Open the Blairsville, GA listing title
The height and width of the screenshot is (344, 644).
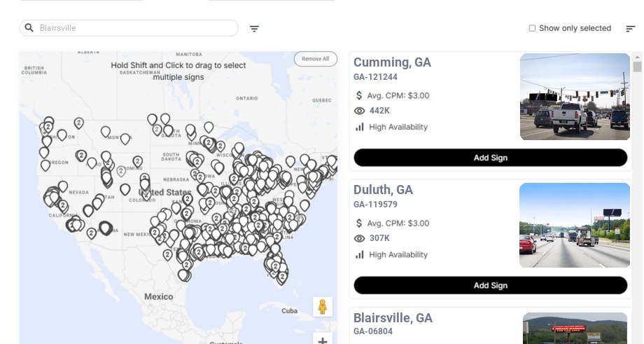[x=393, y=318]
